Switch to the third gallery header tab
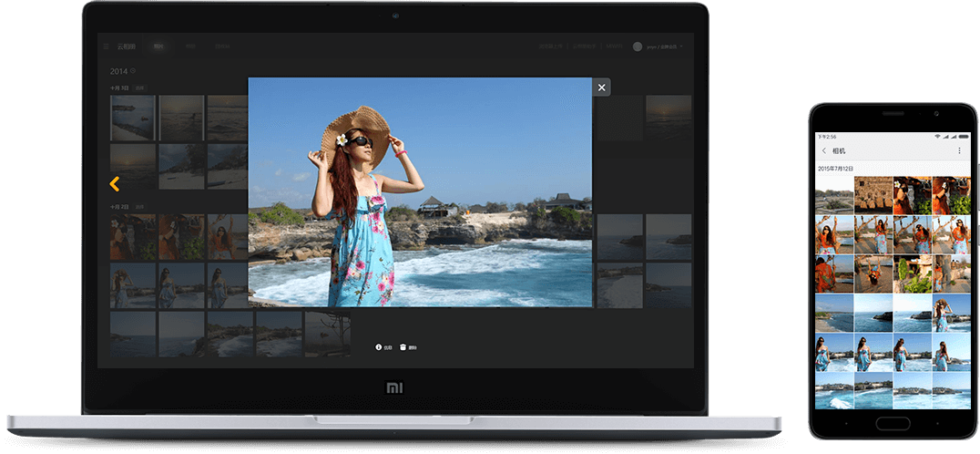This screenshot has height=454, width=980. coord(221,46)
